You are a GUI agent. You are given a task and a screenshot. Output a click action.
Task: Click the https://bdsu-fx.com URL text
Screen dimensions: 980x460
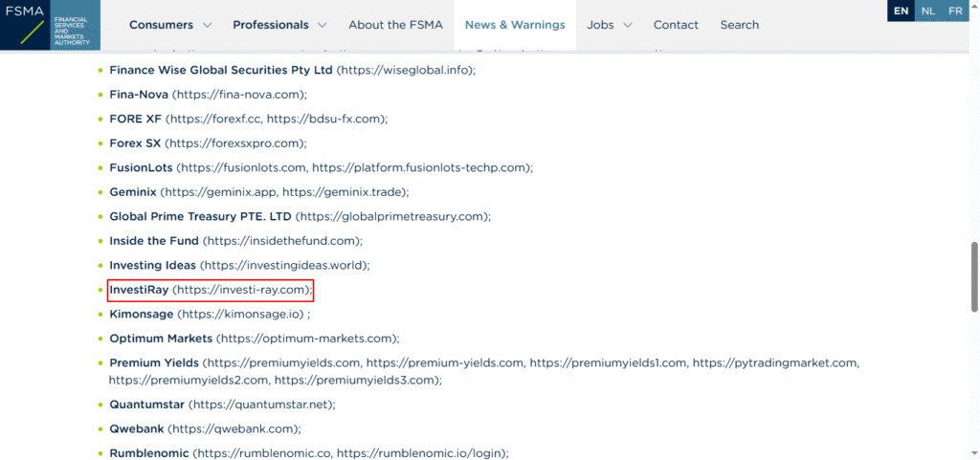(x=324, y=119)
